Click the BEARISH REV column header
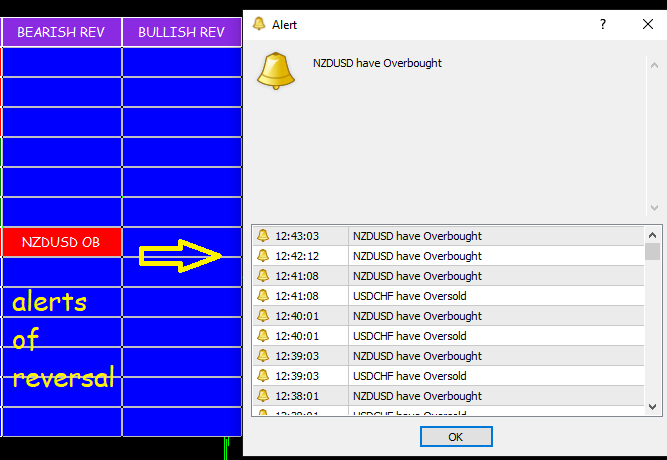Viewport: 667px width, 460px height. (x=61, y=32)
